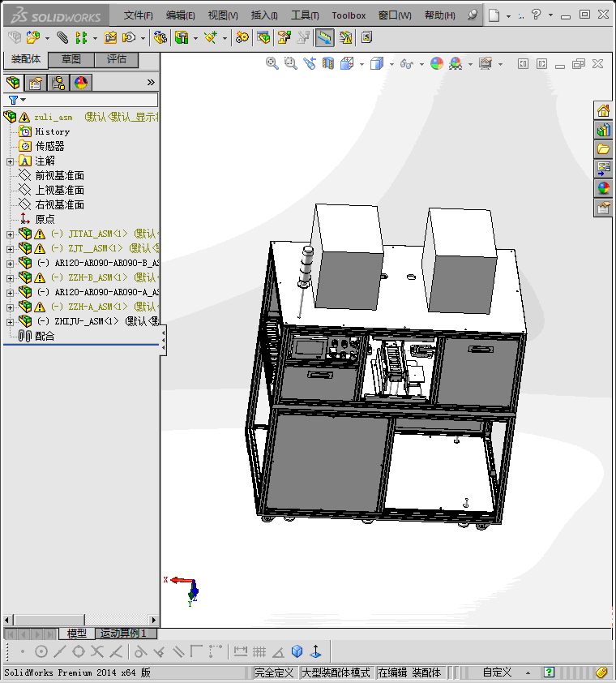Viewport: 616px width, 683px height.
Task: Open the Custom Properties panel
Action: [603, 208]
